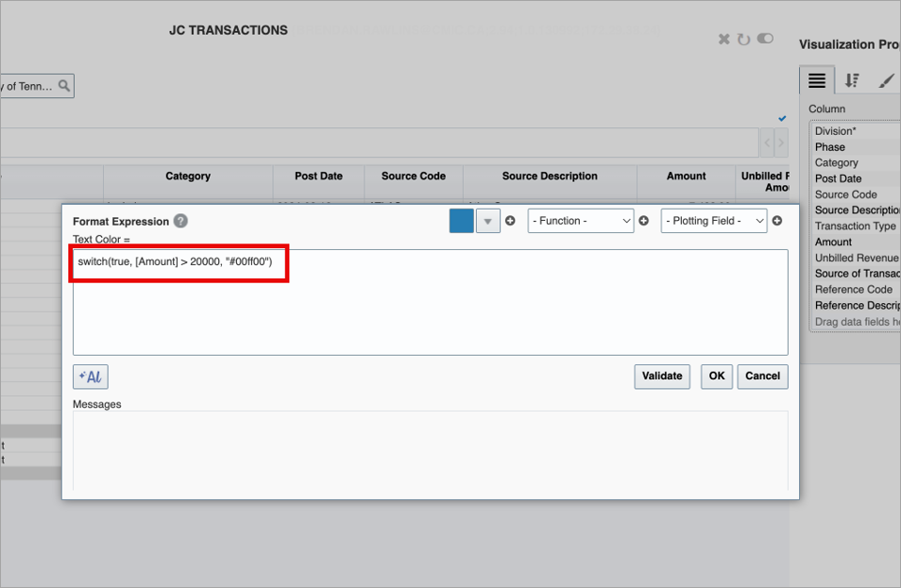Open the Function dropdown
The width and height of the screenshot is (901, 588).
click(581, 221)
